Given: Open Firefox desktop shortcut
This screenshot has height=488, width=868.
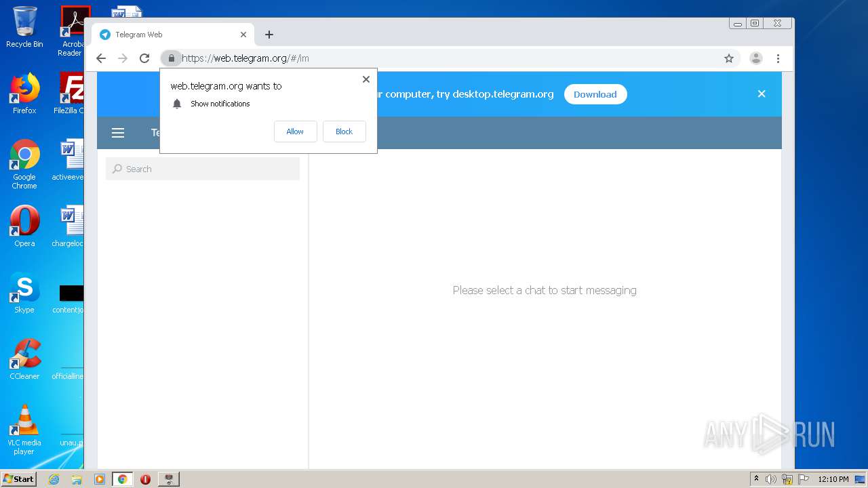Looking at the screenshot, I should pyautogui.click(x=24, y=94).
